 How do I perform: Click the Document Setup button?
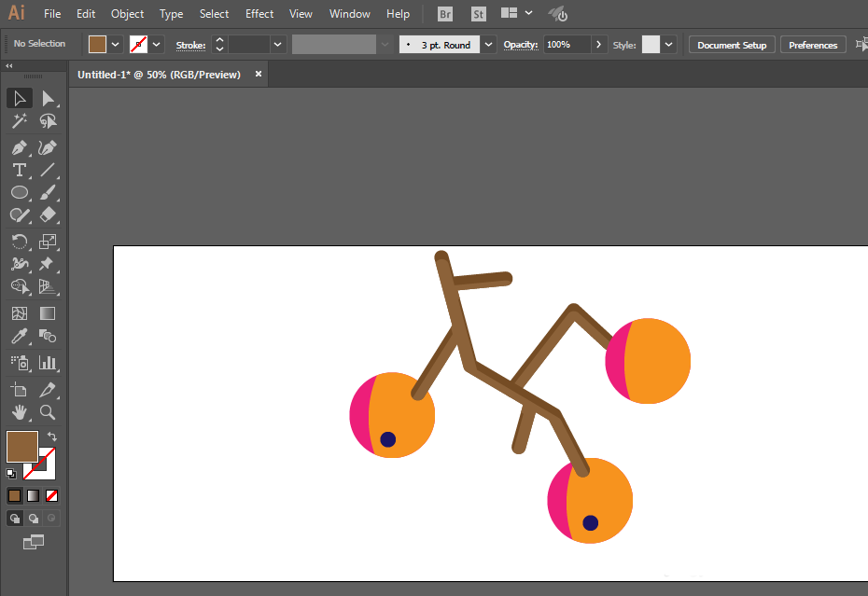pos(732,45)
